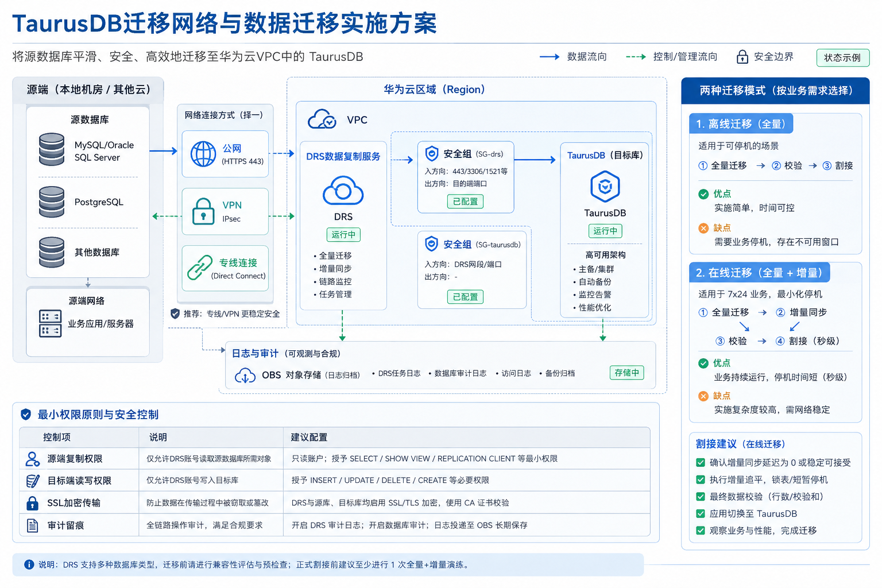The height and width of the screenshot is (588, 882).
Task: Click the DRS数据复制服务 heading
Action: pyautogui.click(x=343, y=156)
